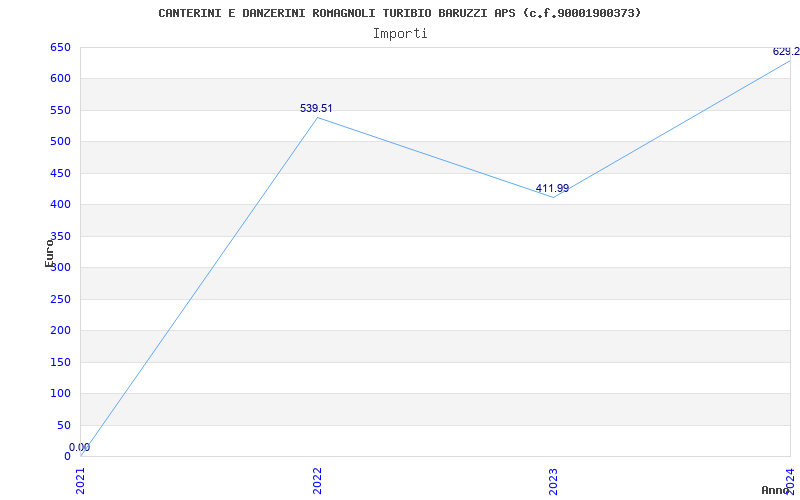Select the 629.2 data point label
The height and width of the screenshot is (500, 800).
pyautogui.click(x=786, y=52)
